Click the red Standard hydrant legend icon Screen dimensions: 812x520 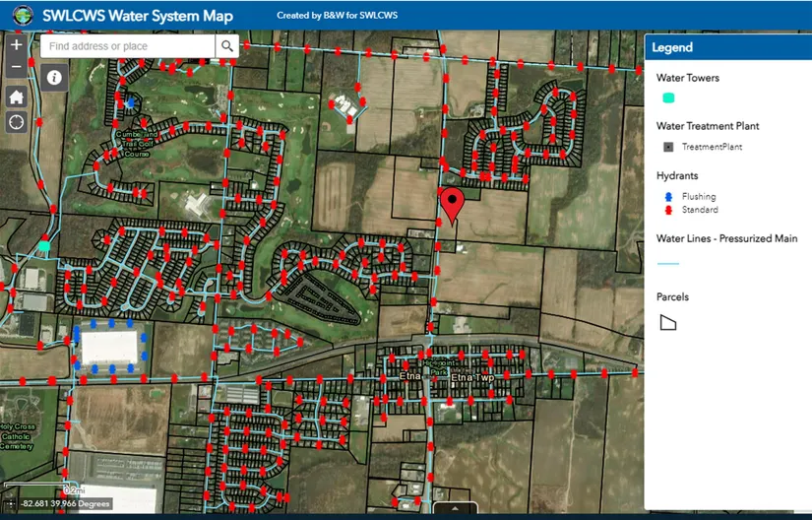668,210
